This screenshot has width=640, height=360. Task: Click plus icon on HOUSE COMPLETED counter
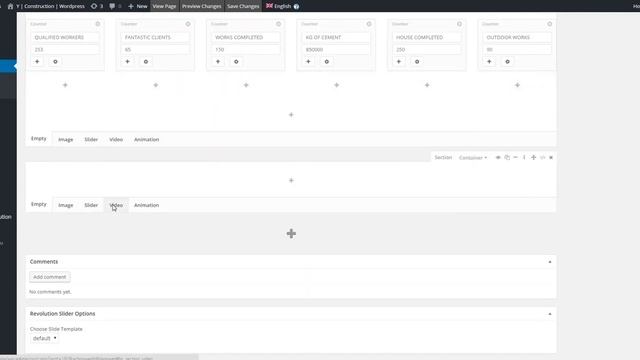(x=399, y=62)
